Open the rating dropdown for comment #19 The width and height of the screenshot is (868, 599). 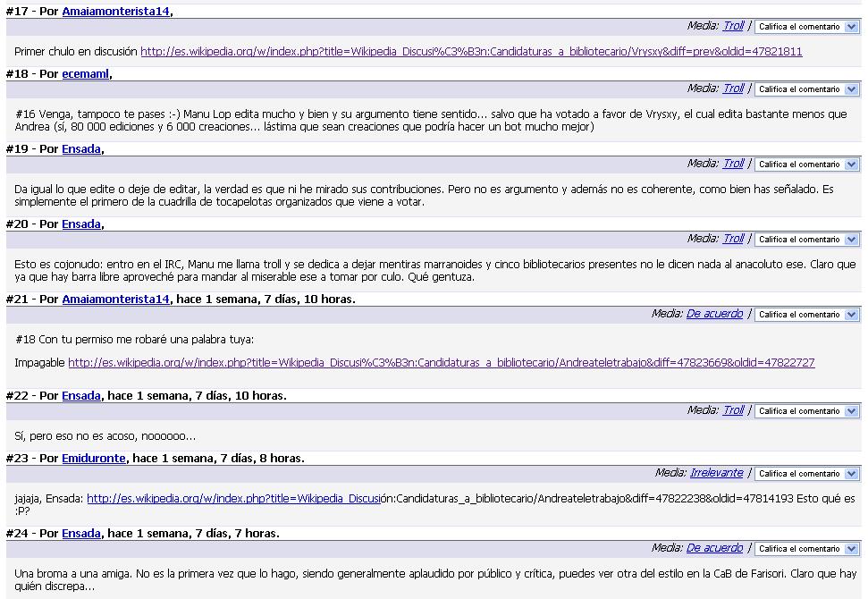pos(807,165)
